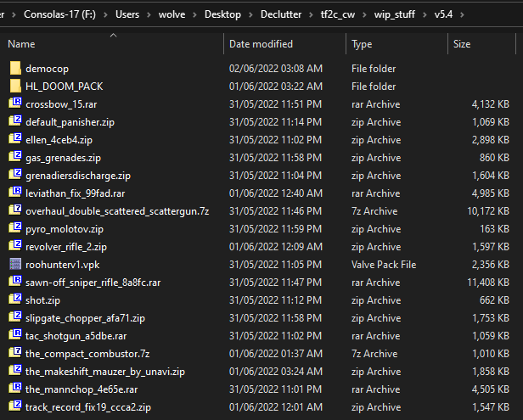Select the file name shot.zip
This screenshot has width=523, height=420.
pyautogui.click(x=42, y=300)
